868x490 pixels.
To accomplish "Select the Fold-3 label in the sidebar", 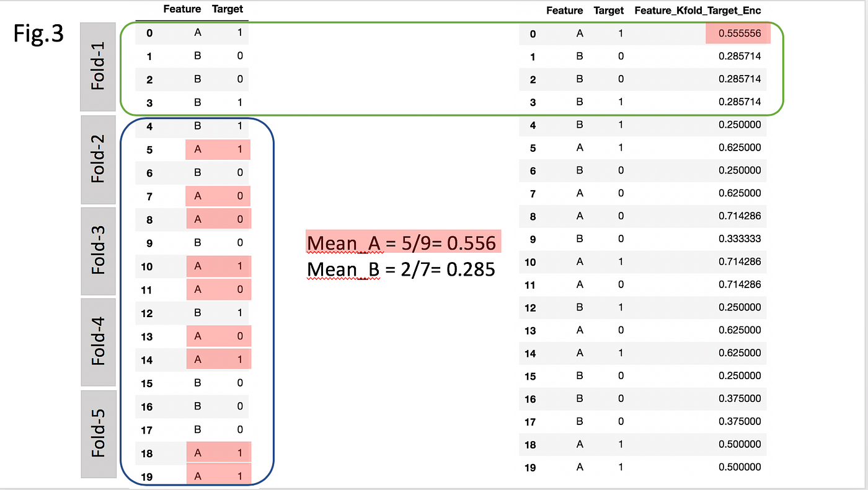I will 97,251.
